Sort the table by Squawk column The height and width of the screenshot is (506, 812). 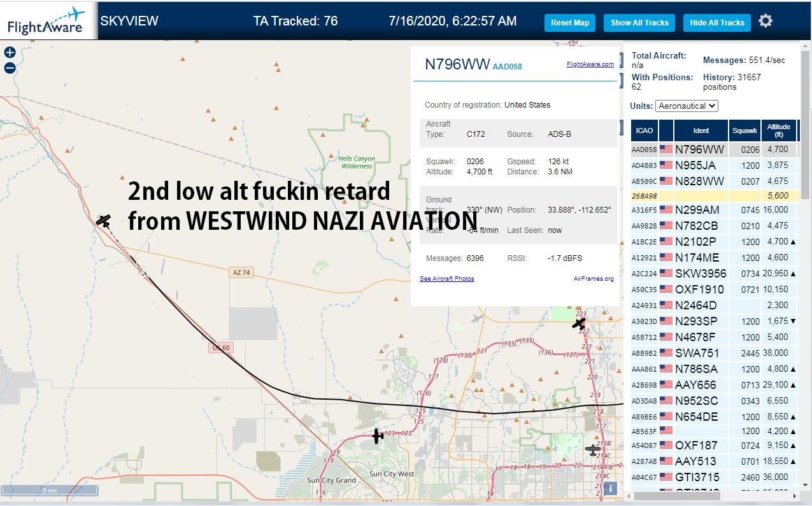pyautogui.click(x=744, y=130)
